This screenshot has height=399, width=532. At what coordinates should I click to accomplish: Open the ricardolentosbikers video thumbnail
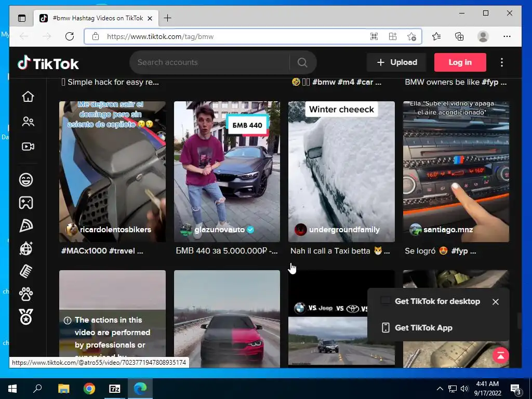tap(112, 171)
